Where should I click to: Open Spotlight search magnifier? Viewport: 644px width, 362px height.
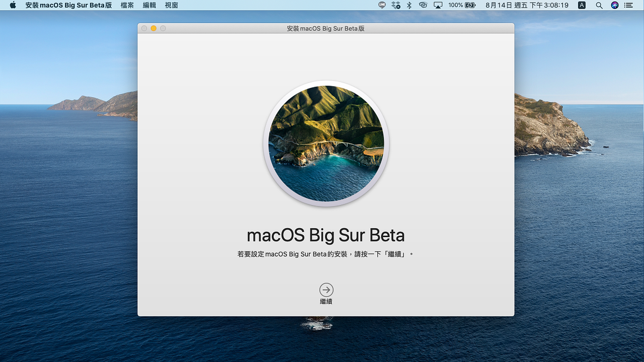click(599, 5)
